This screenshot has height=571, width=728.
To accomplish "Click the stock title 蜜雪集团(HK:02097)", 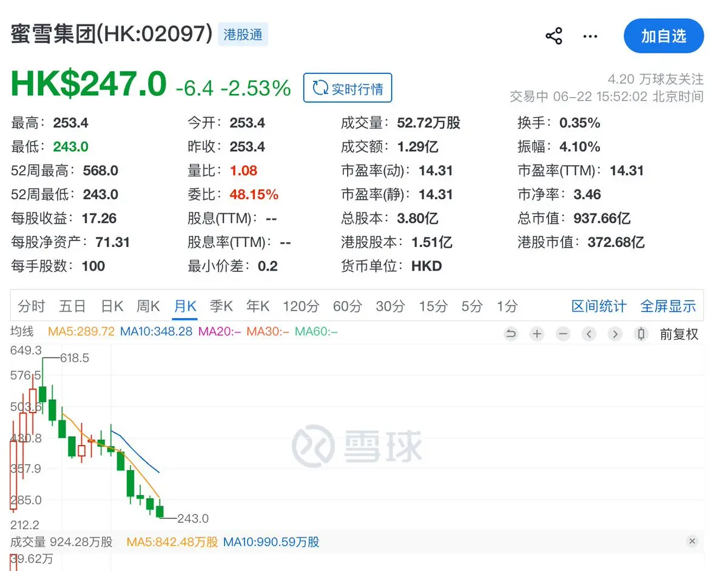I will (112, 35).
